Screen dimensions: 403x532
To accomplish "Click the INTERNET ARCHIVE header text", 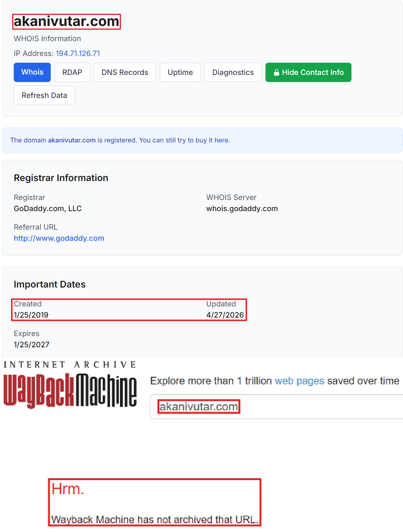I will [x=70, y=365].
